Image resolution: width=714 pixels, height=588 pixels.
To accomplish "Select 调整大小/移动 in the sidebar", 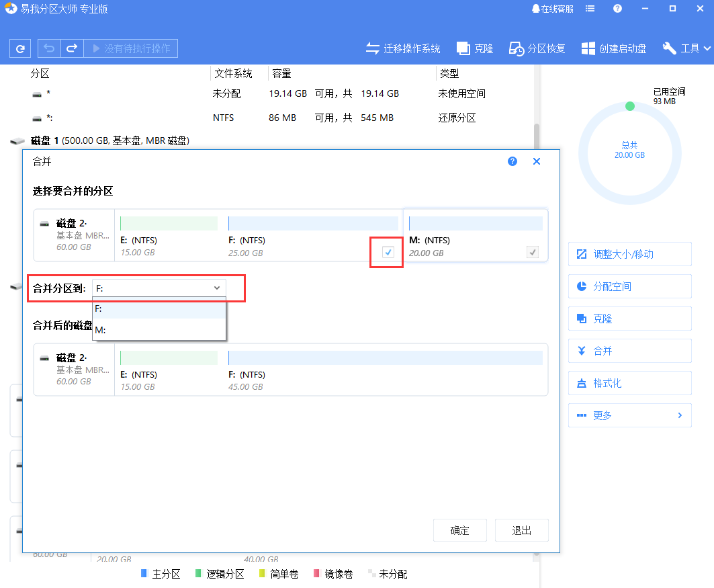I will pyautogui.click(x=629, y=254).
